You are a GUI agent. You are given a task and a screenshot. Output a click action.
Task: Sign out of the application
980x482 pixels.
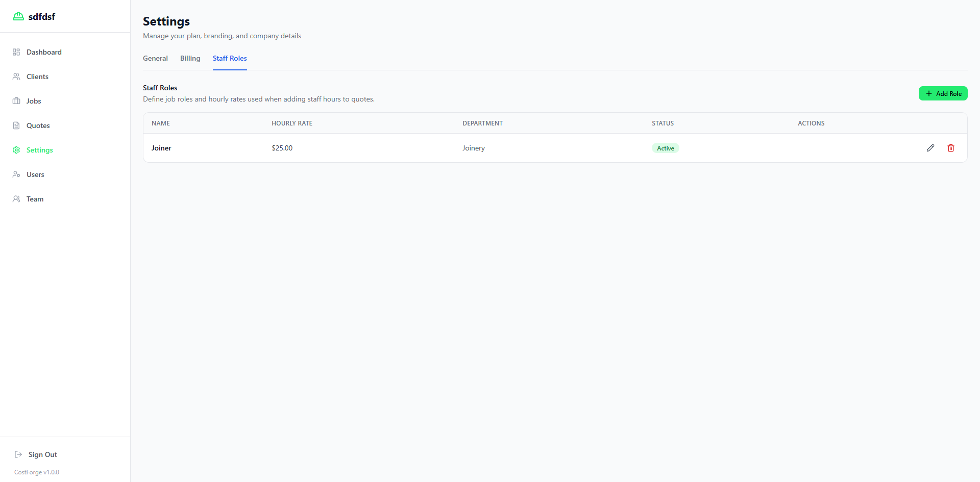point(42,454)
